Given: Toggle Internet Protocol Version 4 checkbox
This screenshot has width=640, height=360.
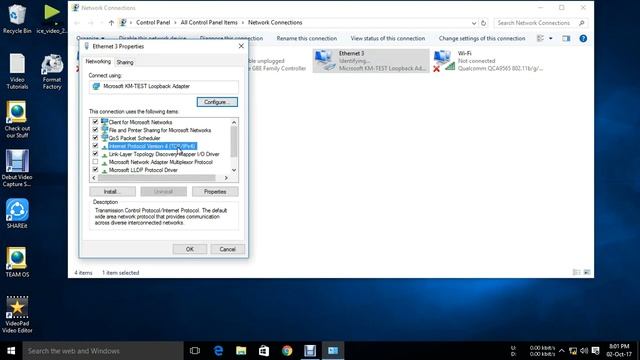Looking at the screenshot, I should 95,146.
